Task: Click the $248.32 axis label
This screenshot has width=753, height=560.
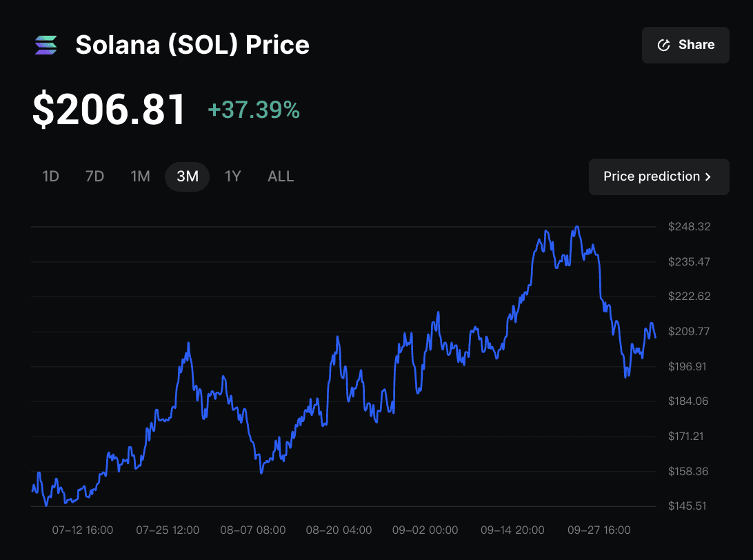Action: click(689, 226)
